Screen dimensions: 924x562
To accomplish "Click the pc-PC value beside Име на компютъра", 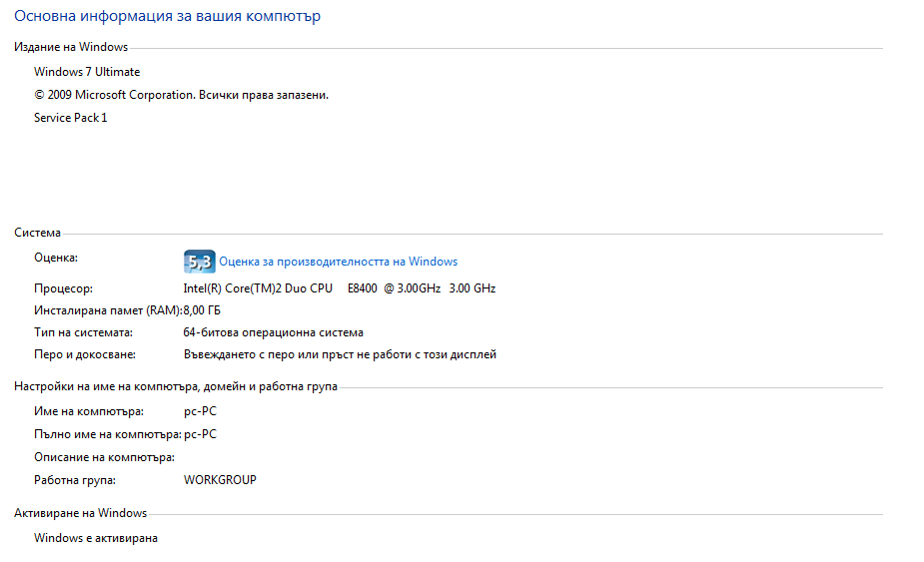I will [201, 412].
